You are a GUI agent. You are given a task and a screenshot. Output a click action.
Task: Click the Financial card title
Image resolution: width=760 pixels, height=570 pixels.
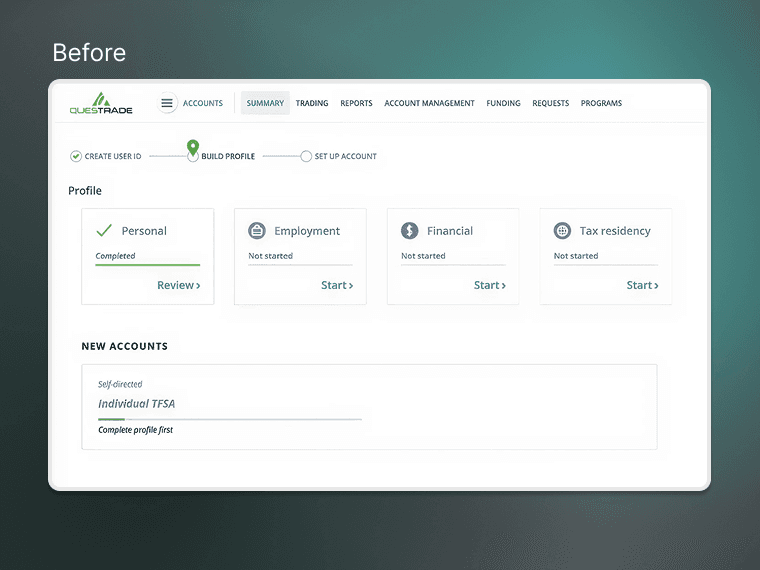[x=450, y=231]
